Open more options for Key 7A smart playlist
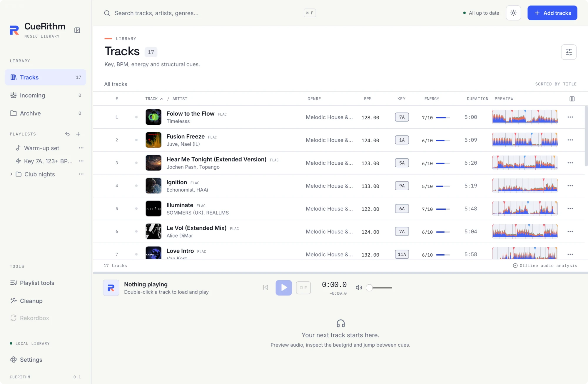Viewport: 588px width, 384px height. coord(81,161)
